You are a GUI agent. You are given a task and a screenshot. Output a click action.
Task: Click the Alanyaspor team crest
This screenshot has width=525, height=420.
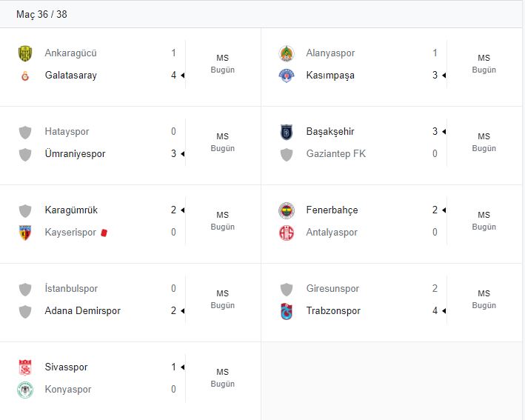(x=287, y=53)
